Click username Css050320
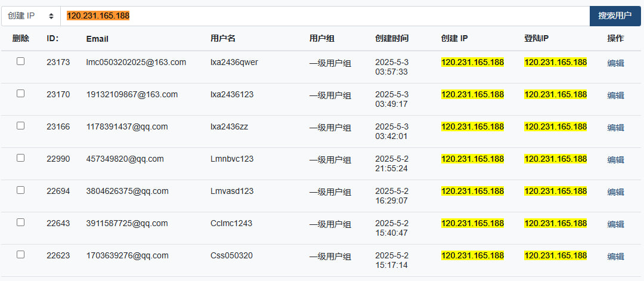 [231, 255]
